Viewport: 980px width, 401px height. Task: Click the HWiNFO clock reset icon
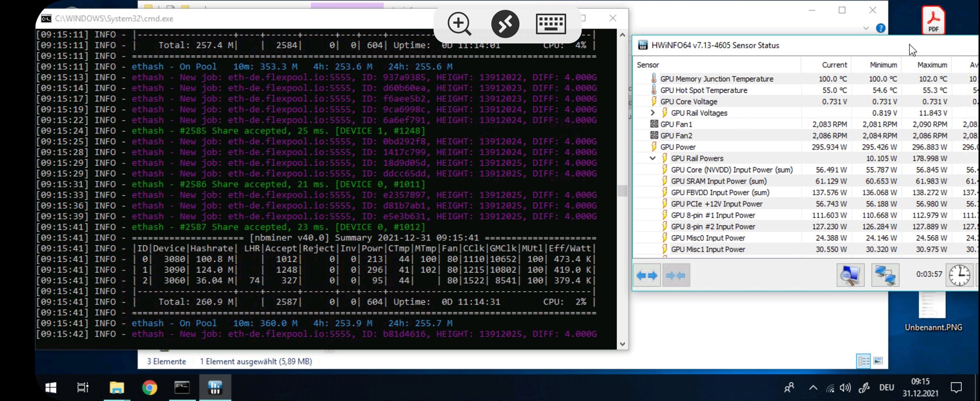(x=960, y=275)
